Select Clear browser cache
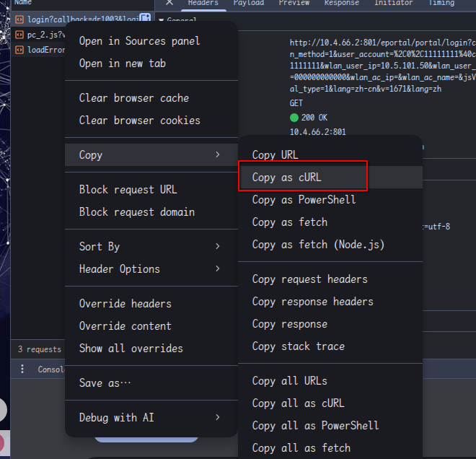The width and height of the screenshot is (476, 459). point(151,98)
